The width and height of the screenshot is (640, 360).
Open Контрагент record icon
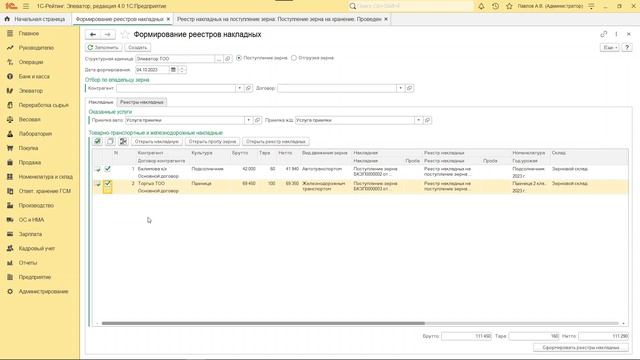click(249, 88)
